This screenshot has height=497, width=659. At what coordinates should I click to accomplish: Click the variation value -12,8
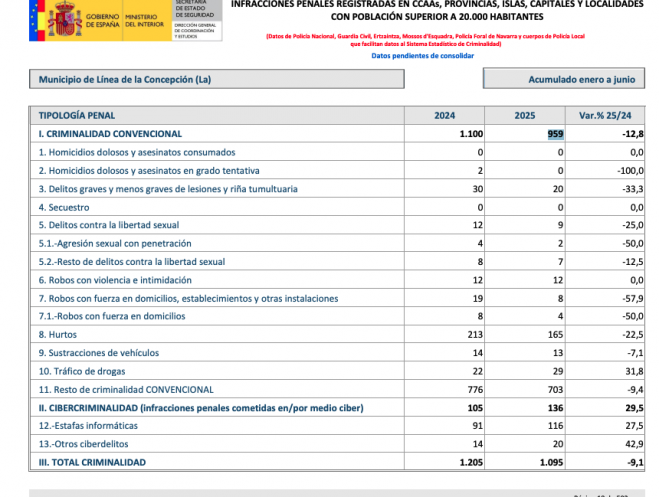[x=633, y=134]
